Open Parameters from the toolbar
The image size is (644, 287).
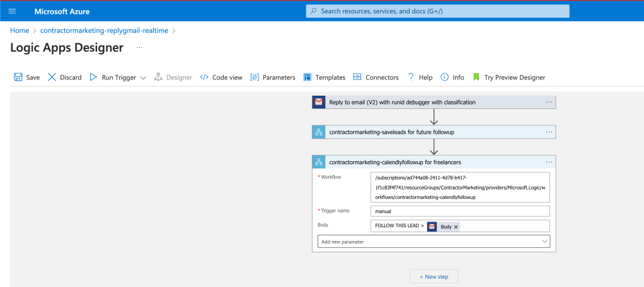(273, 77)
